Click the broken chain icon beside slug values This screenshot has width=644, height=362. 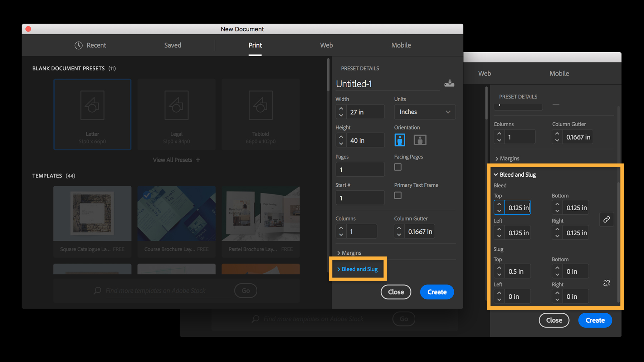coord(606,283)
